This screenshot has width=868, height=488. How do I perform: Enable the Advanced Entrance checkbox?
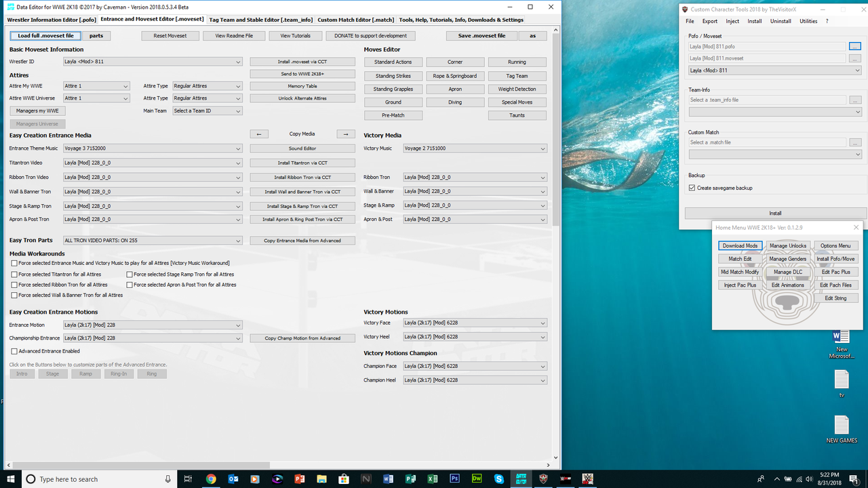(14, 351)
